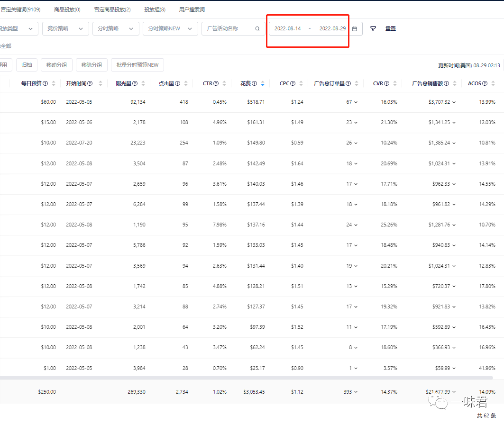
Task: Open the 用户搜索词 tab
Action: coord(192,9)
